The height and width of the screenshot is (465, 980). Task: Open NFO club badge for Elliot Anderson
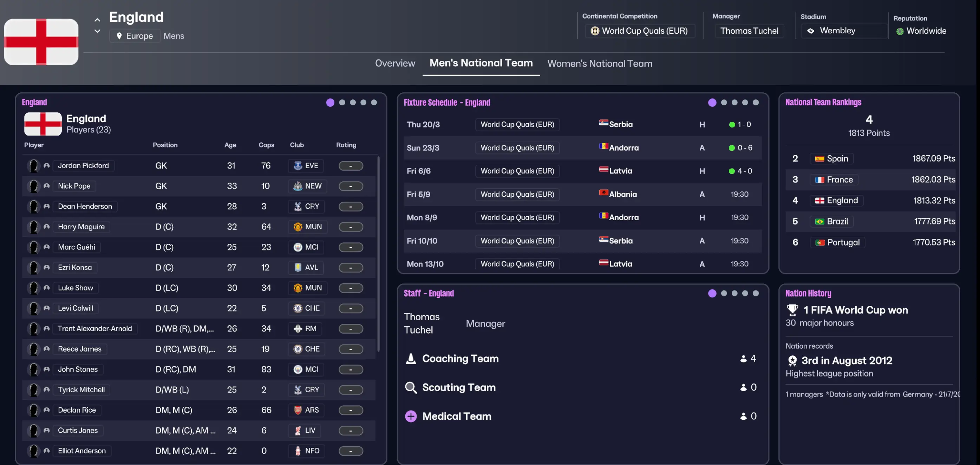pyautogui.click(x=307, y=451)
